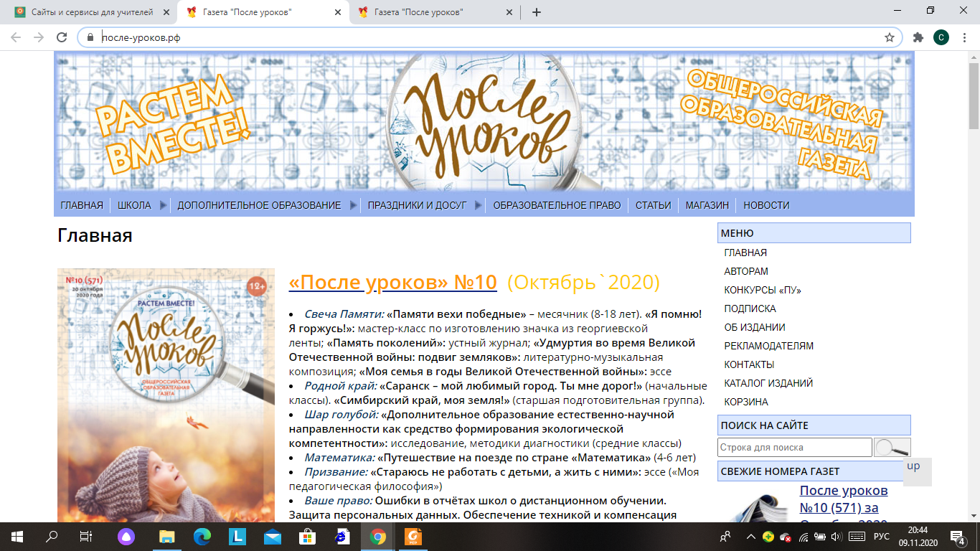This screenshot has height=551, width=980.
Task: Reload the page with the refresh icon
Action: click(x=62, y=37)
